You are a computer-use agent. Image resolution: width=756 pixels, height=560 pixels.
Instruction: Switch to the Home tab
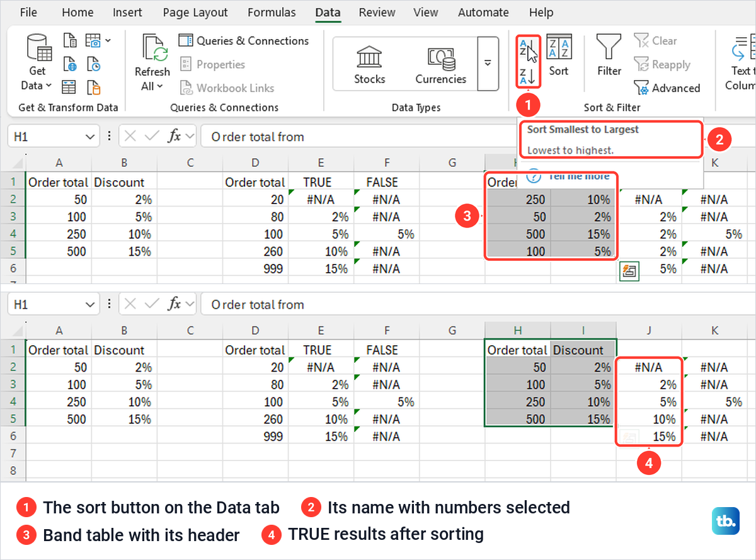coord(77,13)
